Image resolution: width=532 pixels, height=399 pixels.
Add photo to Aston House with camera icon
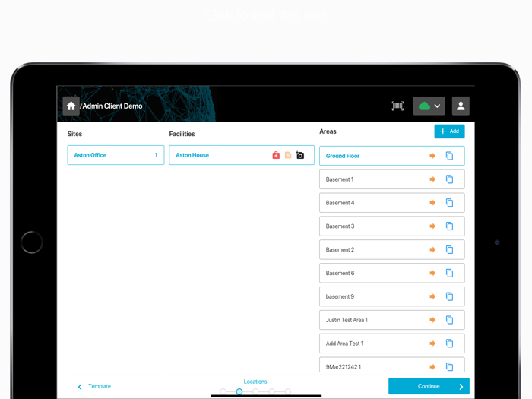point(300,155)
